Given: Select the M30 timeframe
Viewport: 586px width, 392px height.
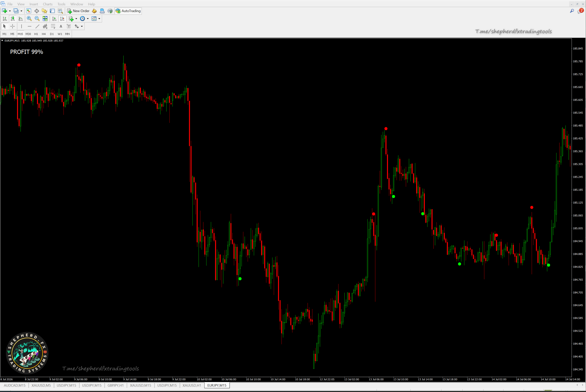Looking at the screenshot, I should point(28,34).
